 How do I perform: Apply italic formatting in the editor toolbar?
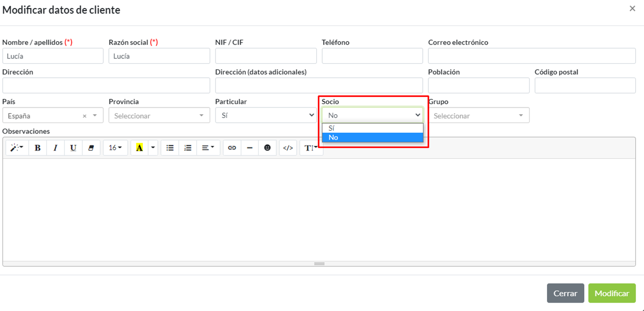[x=55, y=148]
